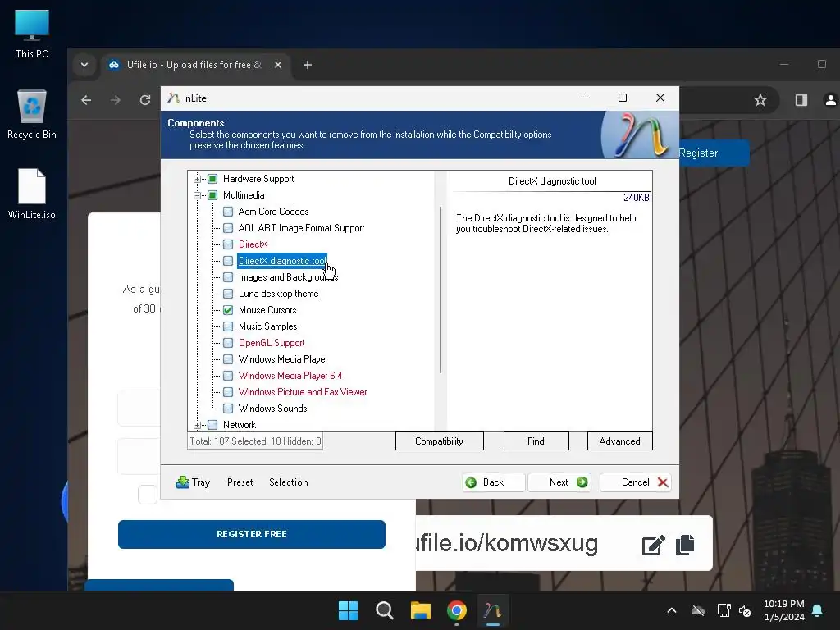Click Chrome back arrow
The width and height of the screenshot is (840, 630).
[86, 100]
